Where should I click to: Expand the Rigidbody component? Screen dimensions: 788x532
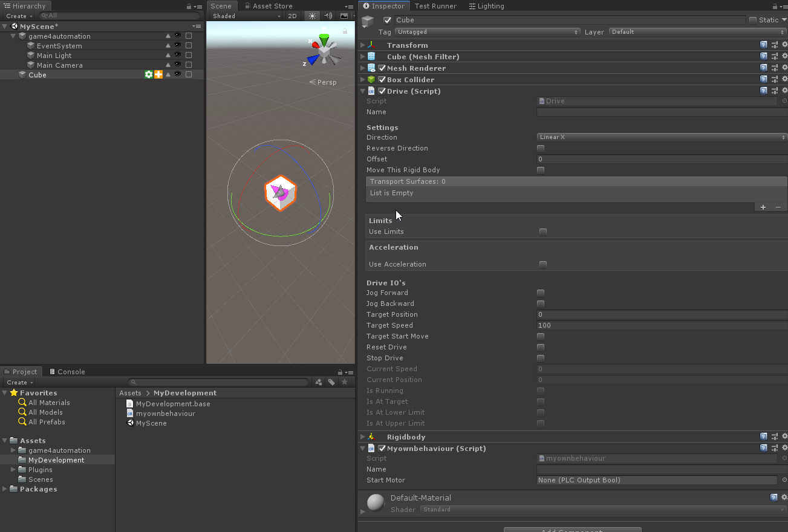pyautogui.click(x=363, y=436)
